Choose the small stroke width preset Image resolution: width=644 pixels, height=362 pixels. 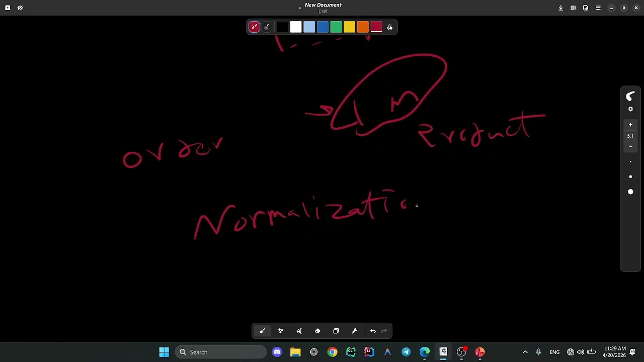(630, 162)
